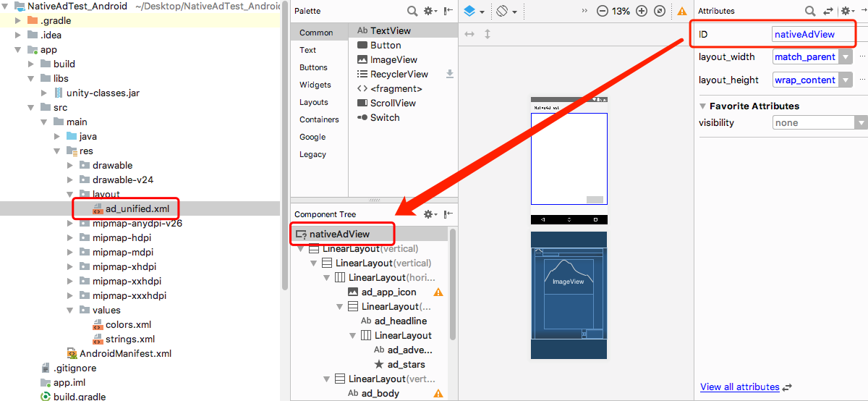Search the Palette with the magnifier icon

pos(412,11)
